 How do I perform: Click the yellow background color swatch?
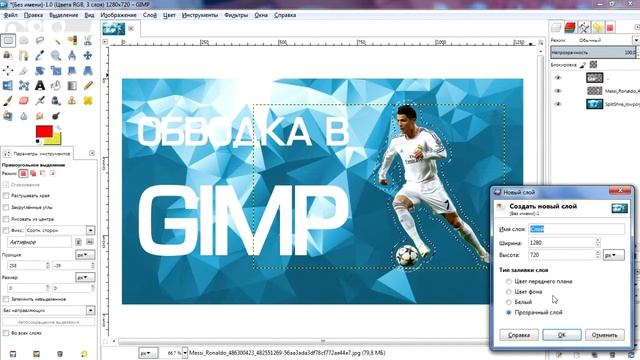click(x=56, y=140)
